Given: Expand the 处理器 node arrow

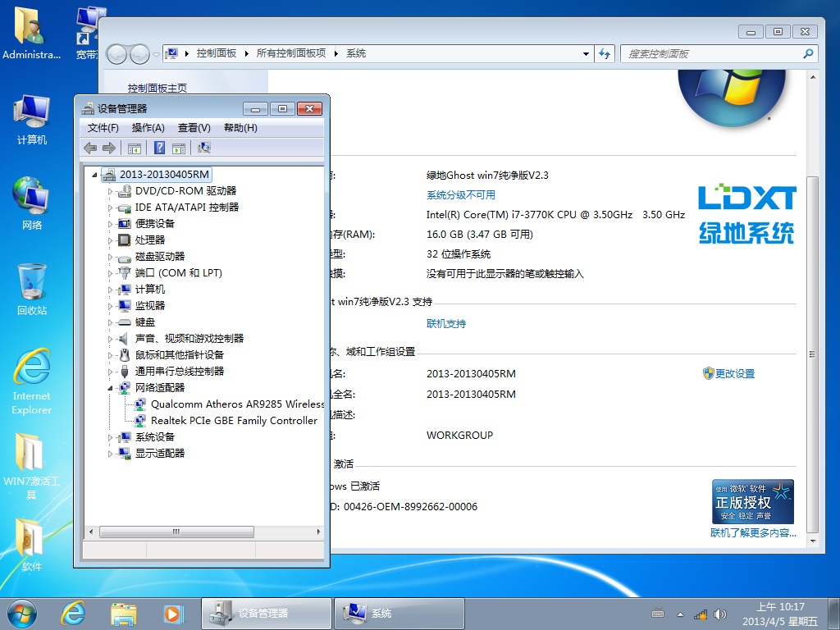Looking at the screenshot, I should 111,240.
